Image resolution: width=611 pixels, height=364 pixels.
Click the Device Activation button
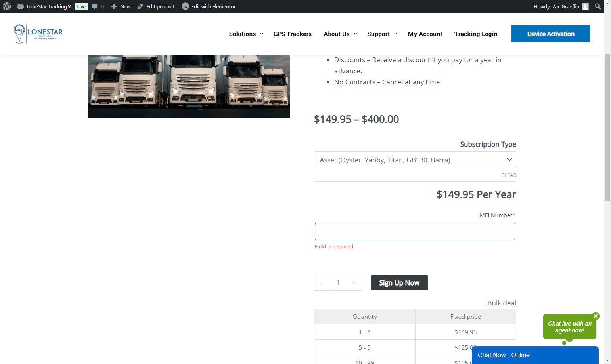(x=551, y=34)
